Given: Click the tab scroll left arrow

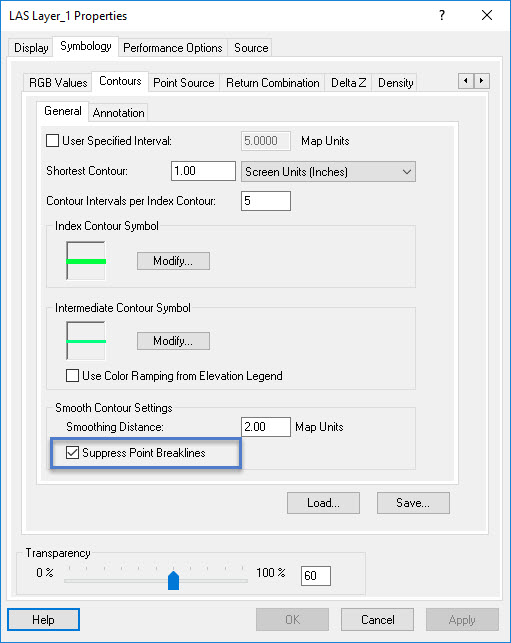Looking at the screenshot, I should click(x=466, y=81).
